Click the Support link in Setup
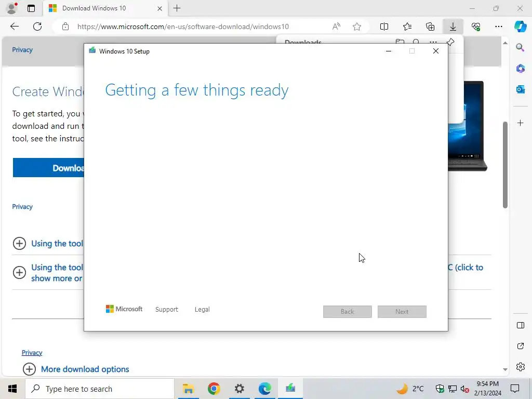 (167, 310)
